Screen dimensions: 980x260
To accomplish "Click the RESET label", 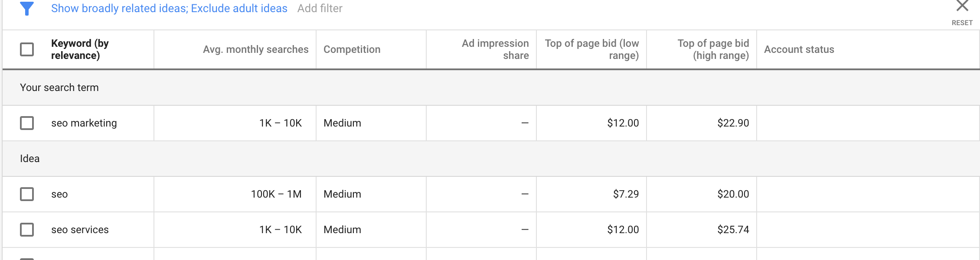I will click(x=962, y=23).
